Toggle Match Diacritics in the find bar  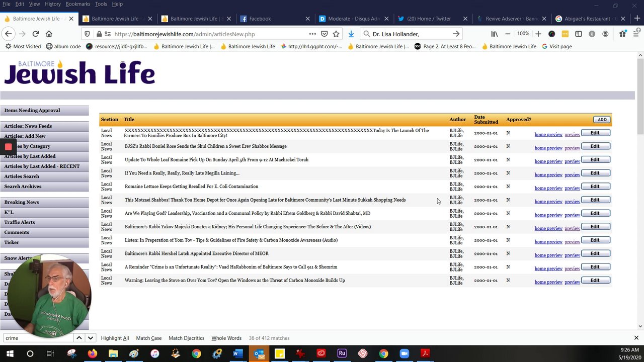(x=186, y=338)
